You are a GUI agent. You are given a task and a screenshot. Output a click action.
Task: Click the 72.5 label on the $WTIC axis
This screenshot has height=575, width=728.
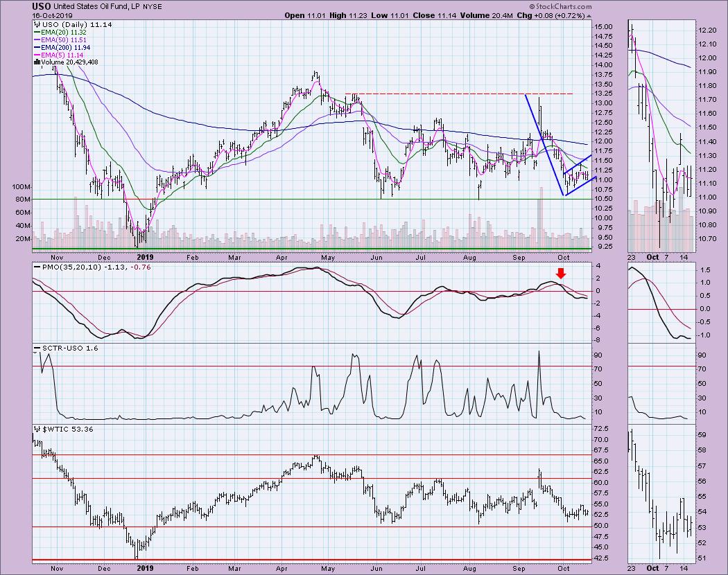pyautogui.click(x=602, y=429)
